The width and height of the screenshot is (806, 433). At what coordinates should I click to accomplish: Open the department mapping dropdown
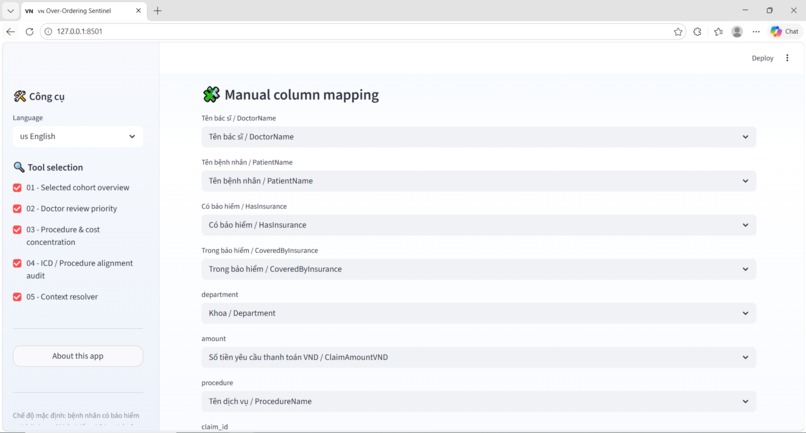pos(479,313)
